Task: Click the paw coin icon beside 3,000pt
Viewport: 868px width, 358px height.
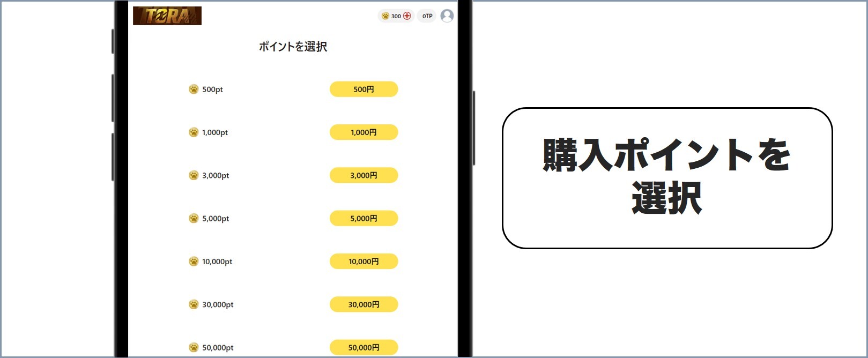Action: pos(194,175)
